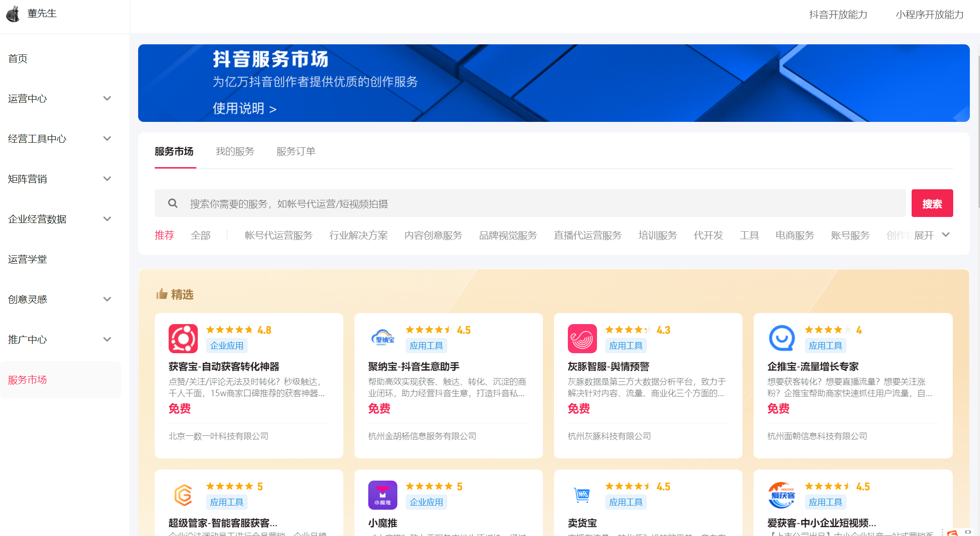Click the 4.8 star rating of 获客宝
This screenshot has width=980, height=536.
[238, 330]
